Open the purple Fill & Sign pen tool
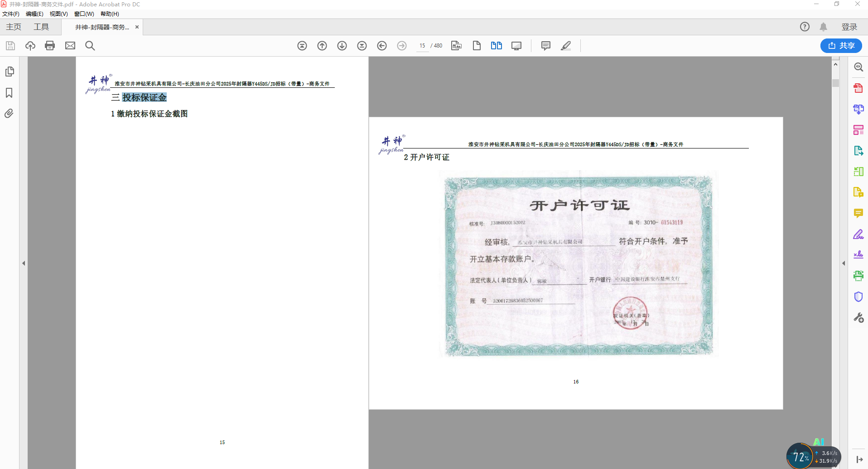 click(858, 234)
